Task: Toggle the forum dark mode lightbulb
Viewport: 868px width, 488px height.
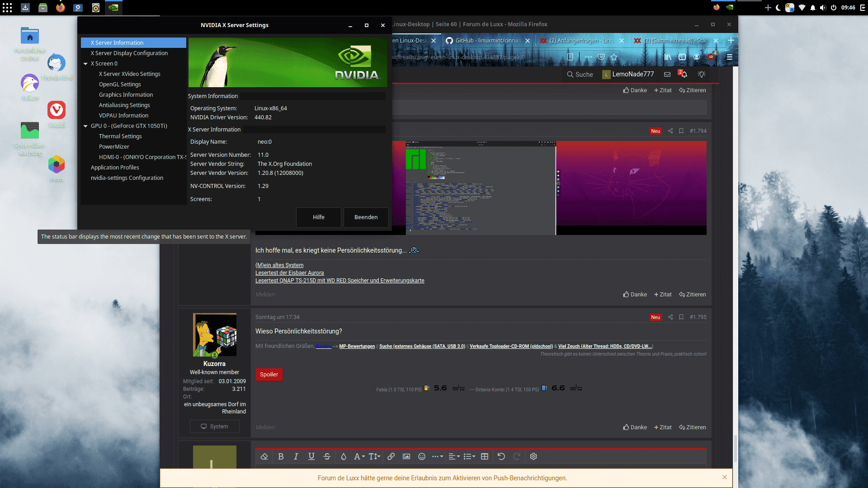Action: tap(702, 74)
